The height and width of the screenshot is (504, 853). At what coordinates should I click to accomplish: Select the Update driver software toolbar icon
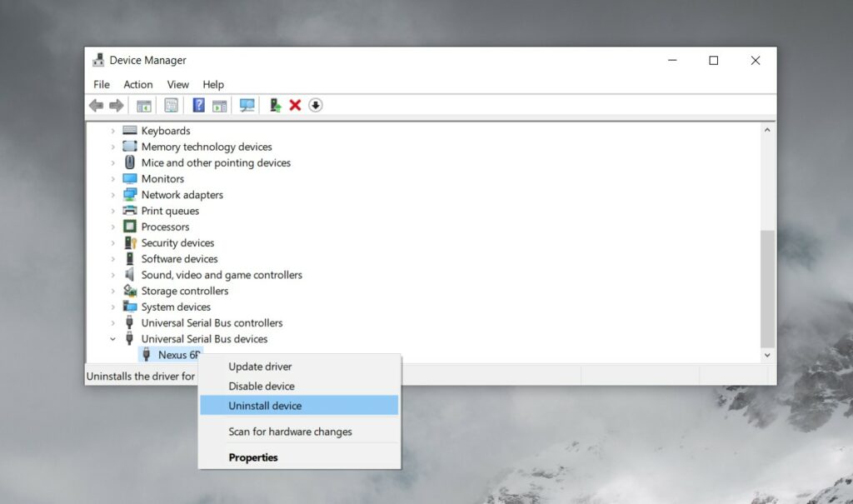pyautogui.click(x=274, y=105)
